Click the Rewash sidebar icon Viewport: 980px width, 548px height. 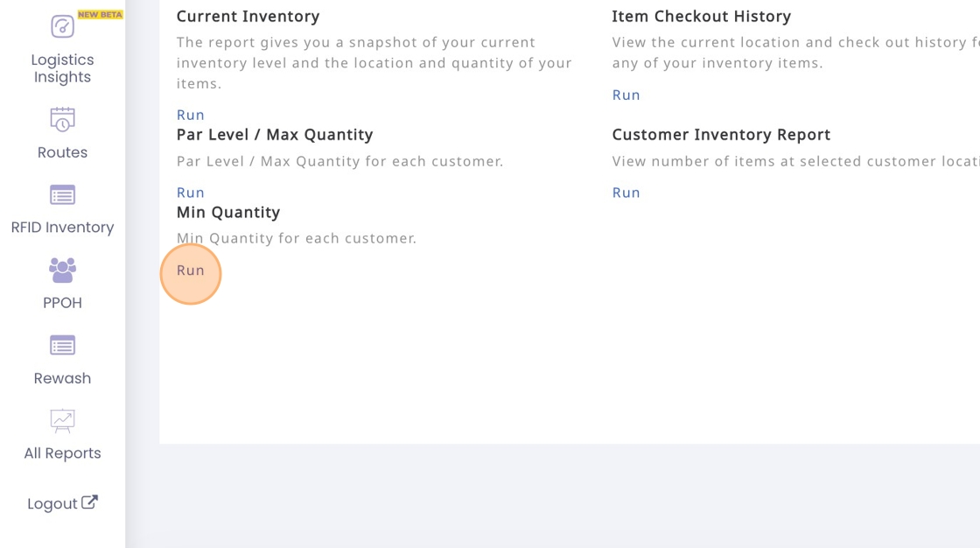[x=62, y=346]
